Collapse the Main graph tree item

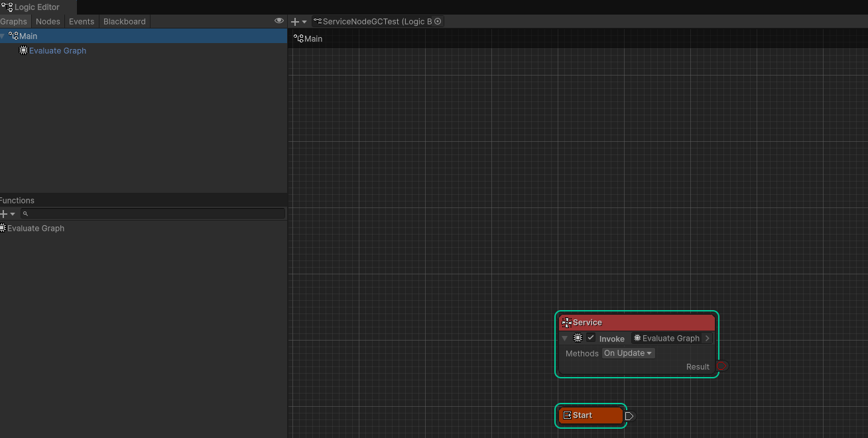tap(3, 36)
